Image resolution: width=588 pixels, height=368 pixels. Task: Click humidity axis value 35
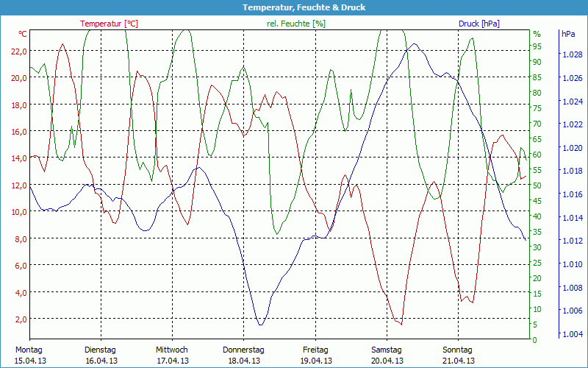point(537,232)
